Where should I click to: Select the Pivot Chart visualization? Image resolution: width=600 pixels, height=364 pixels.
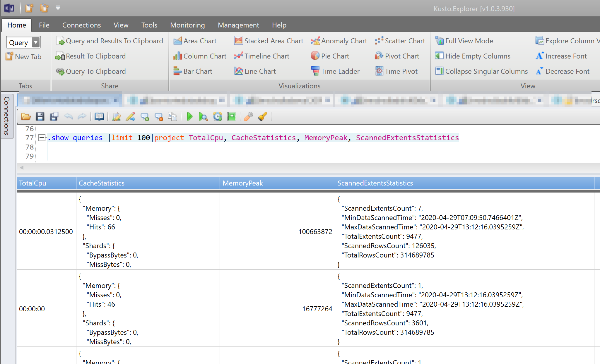[x=397, y=56]
